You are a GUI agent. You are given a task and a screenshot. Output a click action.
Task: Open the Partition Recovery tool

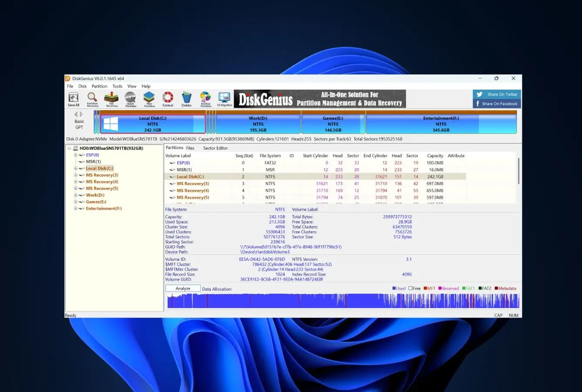pos(92,99)
